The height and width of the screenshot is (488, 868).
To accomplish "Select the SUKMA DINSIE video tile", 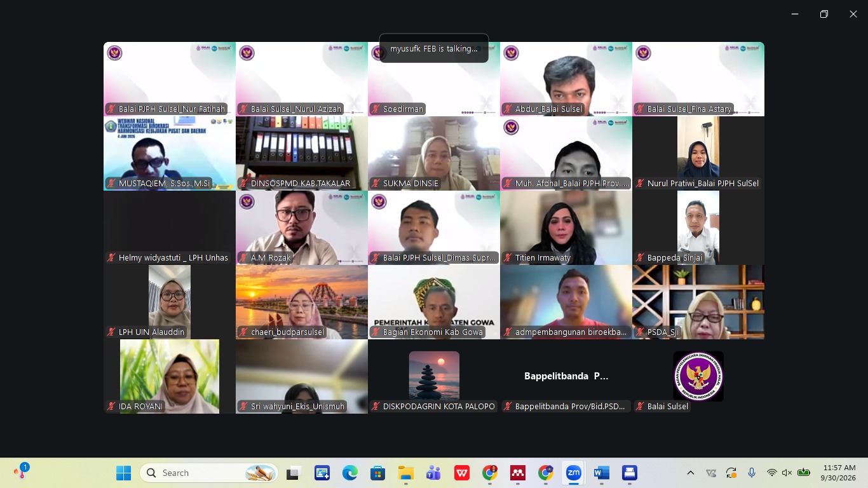I will coord(434,153).
